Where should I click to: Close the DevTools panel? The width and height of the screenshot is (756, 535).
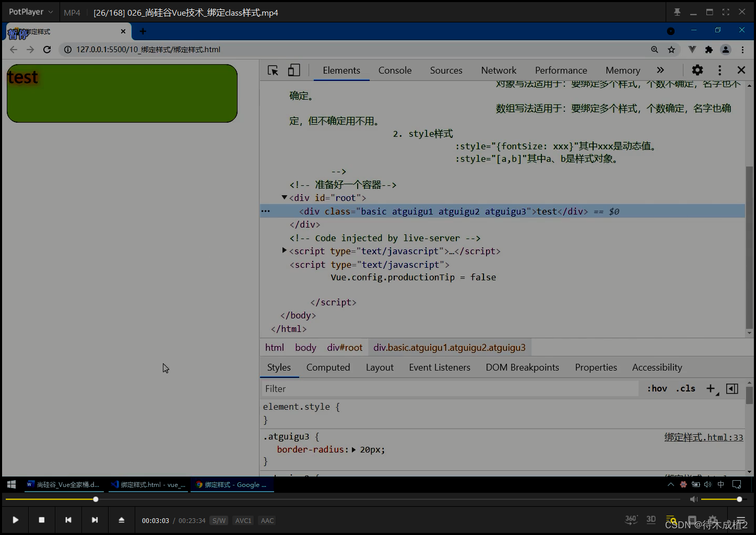741,70
